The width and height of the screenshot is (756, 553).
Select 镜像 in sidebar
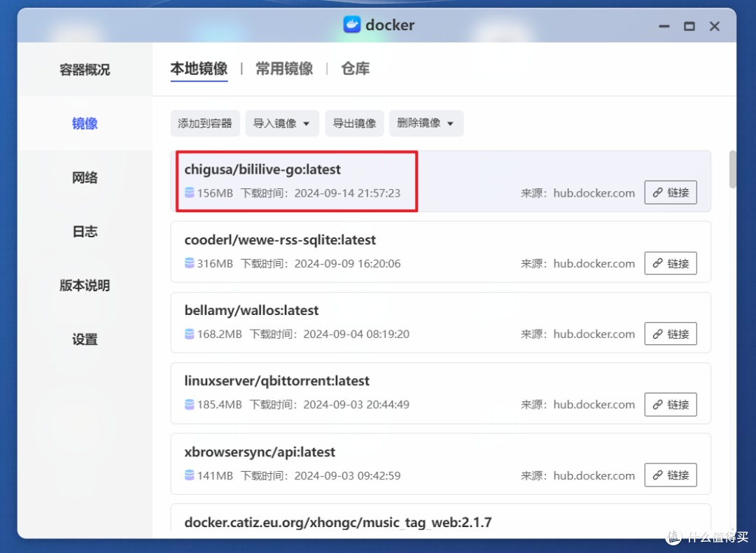point(85,124)
